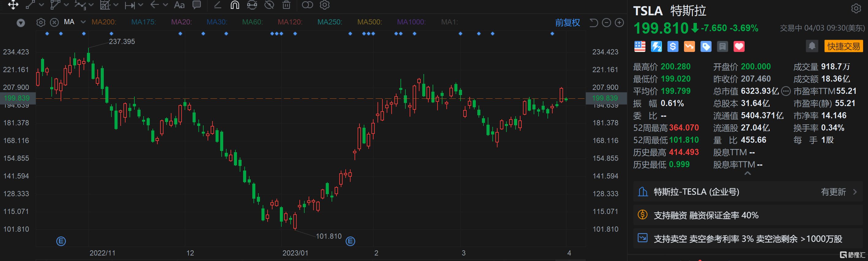Screen dimensions: 868x261
Task: Select the range ruler tool
Action: tap(130, 5)
